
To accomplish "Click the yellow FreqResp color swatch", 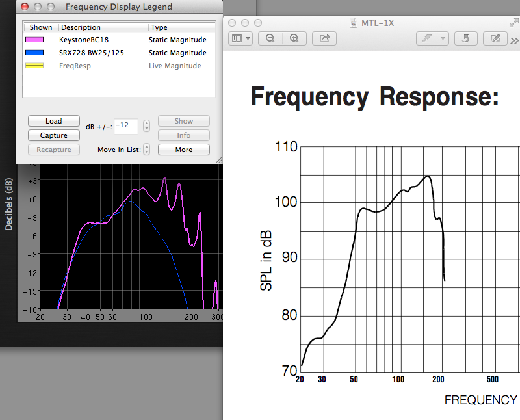I will pos(34,66).
